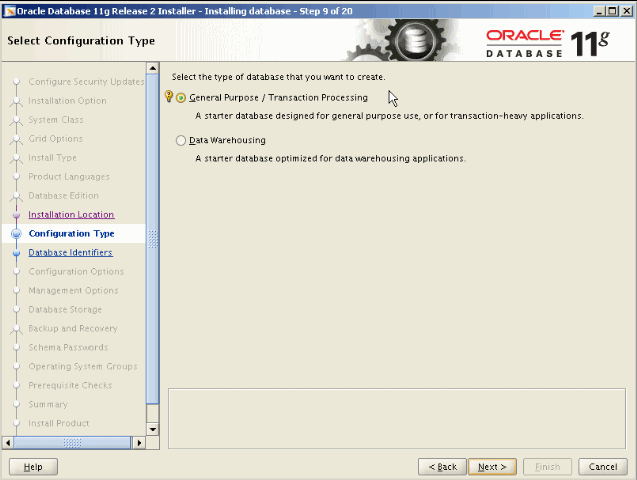Click the System Class step label
The image size is (637, 480).
(56, 120)
